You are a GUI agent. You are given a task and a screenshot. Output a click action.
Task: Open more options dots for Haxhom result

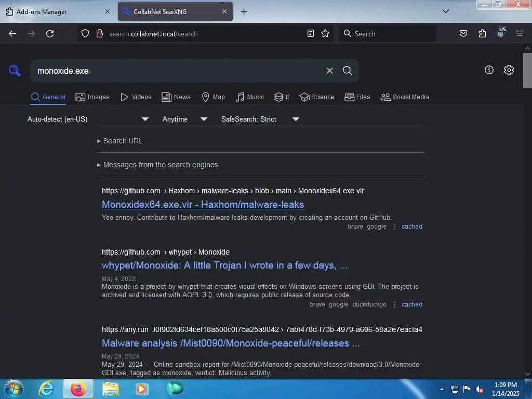pos(394,227)
